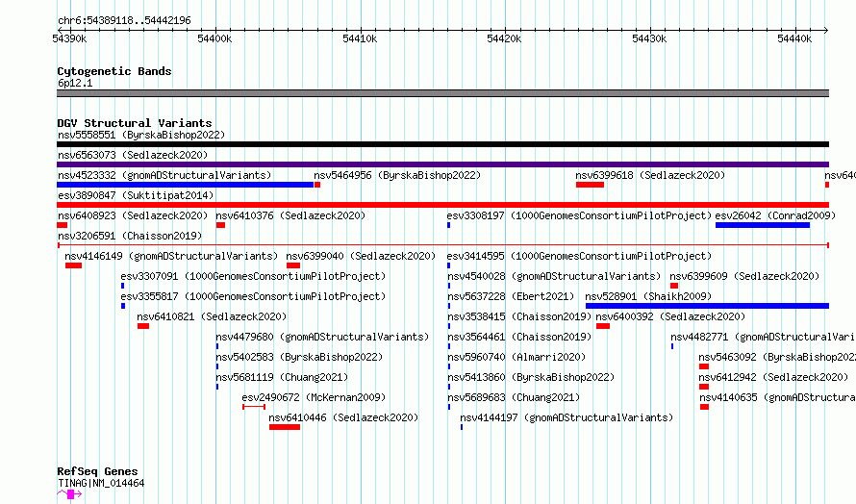856x504 pixels.
Task: Open nsv5960740 (Almarri2020) label
Action: click(516, 357)
